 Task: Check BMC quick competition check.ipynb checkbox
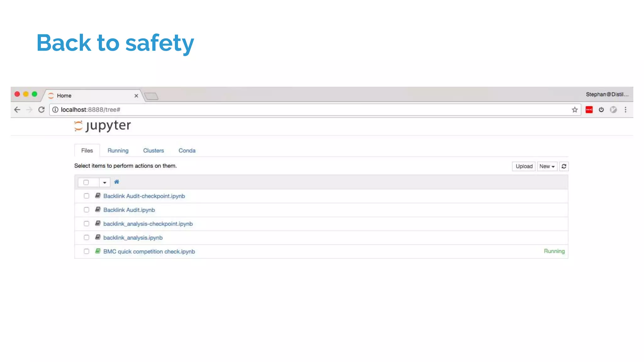click(x=86, y=251)
